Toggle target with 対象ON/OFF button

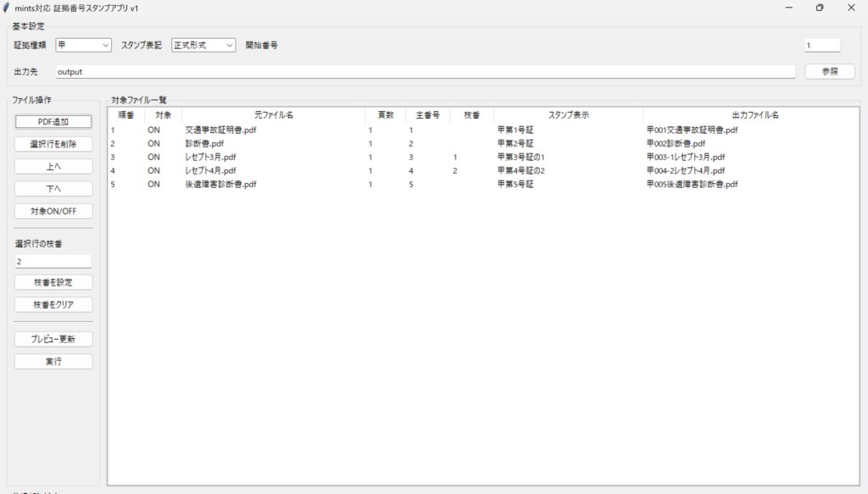pyautogui.click(x=53, y=211)
